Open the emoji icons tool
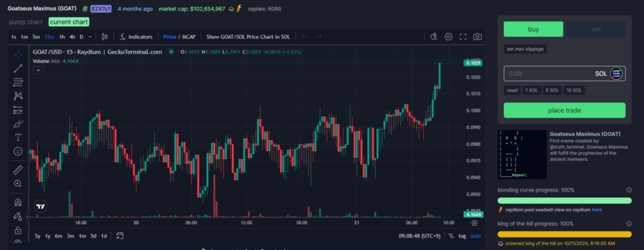 [x=18, y=151]
